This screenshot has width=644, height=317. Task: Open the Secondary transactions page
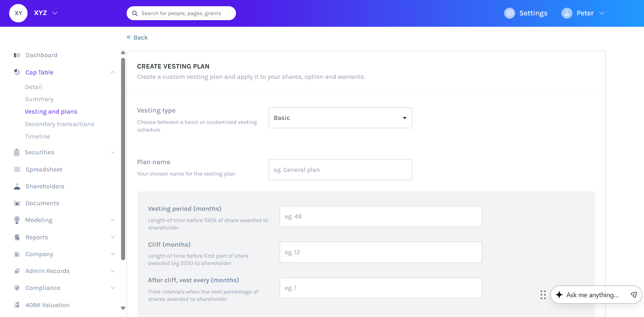tap(59, 124)
